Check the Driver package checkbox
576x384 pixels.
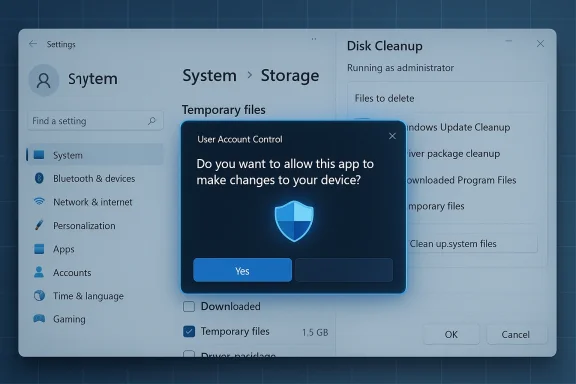pyautogui.click(x=189, y=354)
